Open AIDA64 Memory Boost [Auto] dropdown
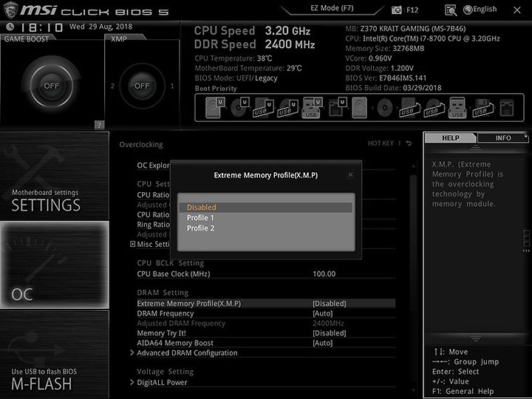The height and width of the screenshot is (399, 532). (323, 343)
